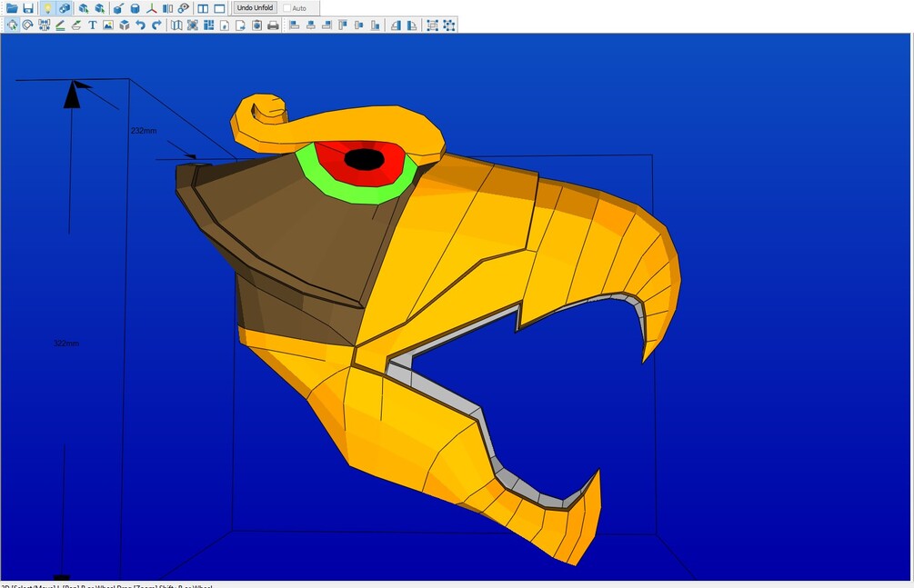Screen dimensions: 914x588
Task: Undo the last action with curved arrow
Action: click(140, 25)
